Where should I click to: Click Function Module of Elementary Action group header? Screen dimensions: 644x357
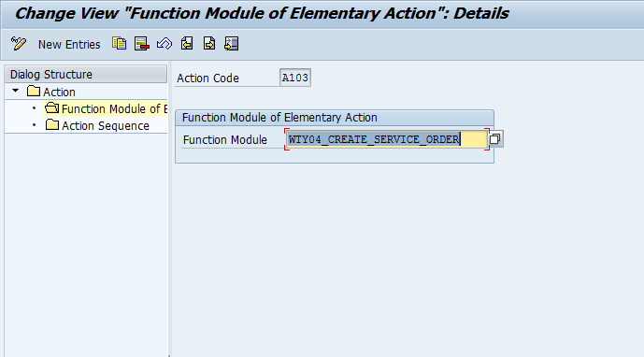[x=335, y=118]
